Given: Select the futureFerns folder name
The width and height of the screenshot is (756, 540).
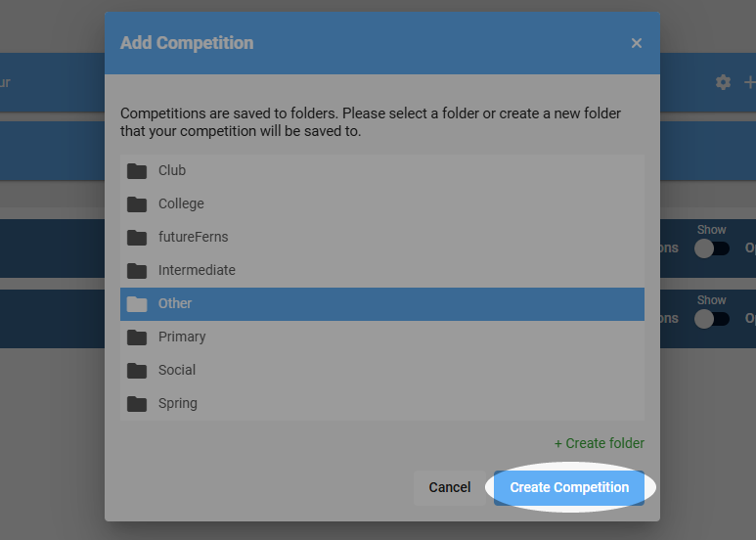Looking at the screenshot, I should (194, 237).
